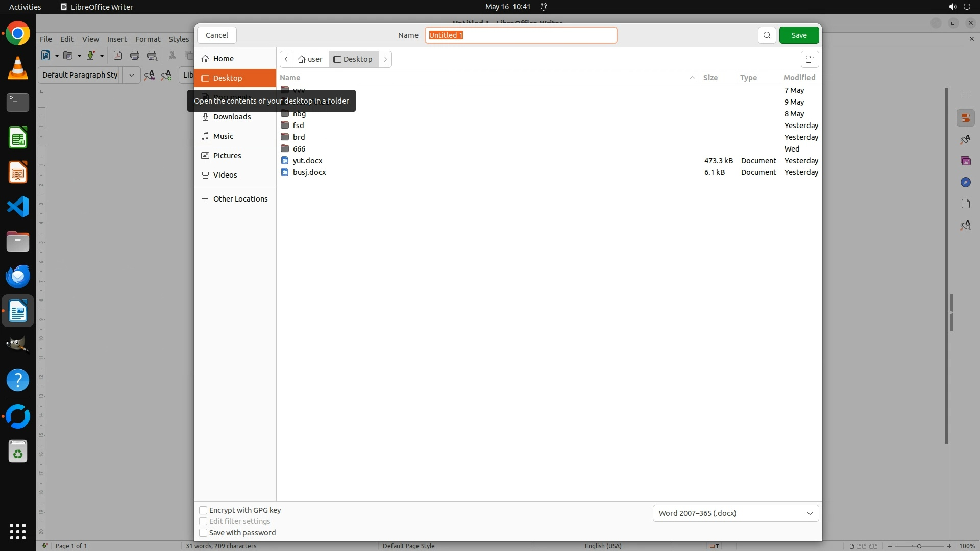Open the sidebar Page panel icon
980x551 pixels.
[965, 204]
